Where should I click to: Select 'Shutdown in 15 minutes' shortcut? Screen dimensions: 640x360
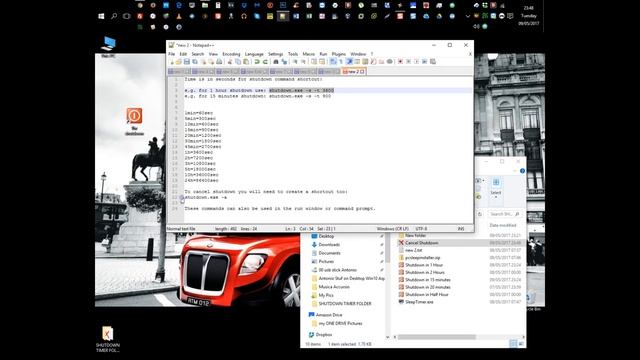point(427,280)
